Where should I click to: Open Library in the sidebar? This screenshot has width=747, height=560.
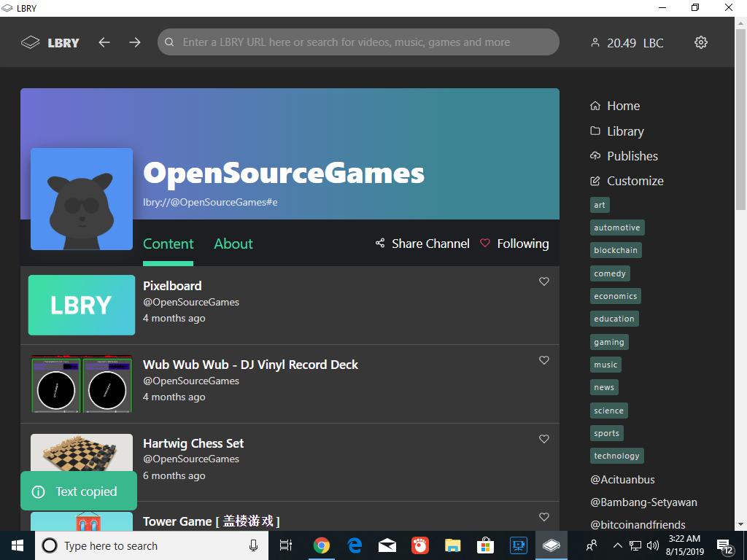tap(617, 131)
